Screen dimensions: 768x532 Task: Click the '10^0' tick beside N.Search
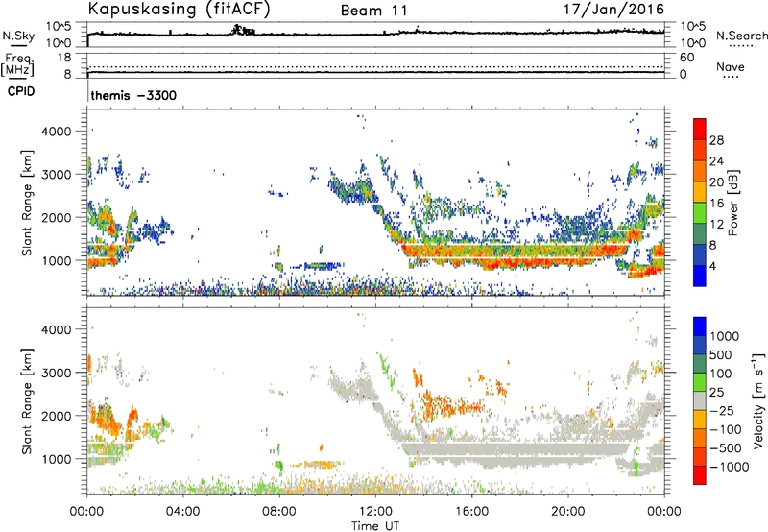pyautogui.click(x=693, y=43)
